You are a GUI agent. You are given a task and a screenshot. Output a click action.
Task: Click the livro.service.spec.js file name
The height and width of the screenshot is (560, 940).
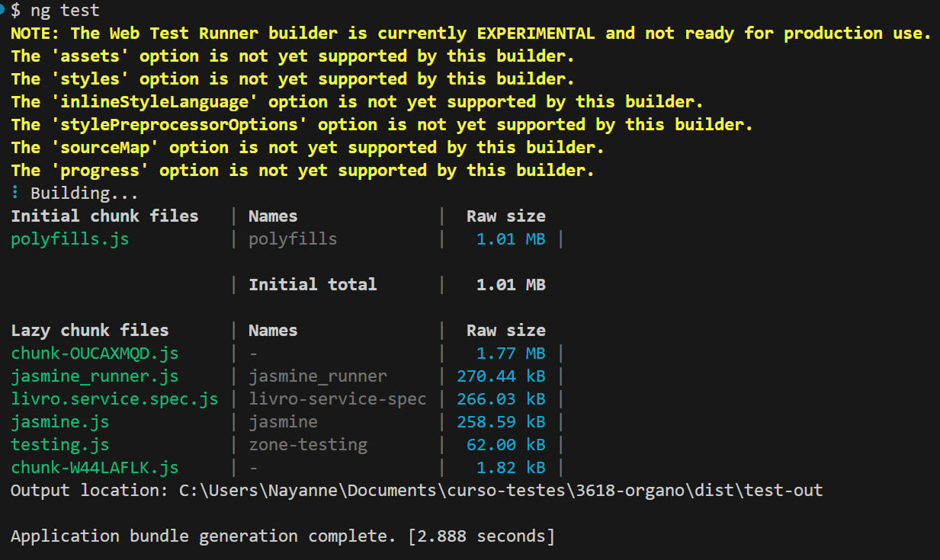pos(114,399)
